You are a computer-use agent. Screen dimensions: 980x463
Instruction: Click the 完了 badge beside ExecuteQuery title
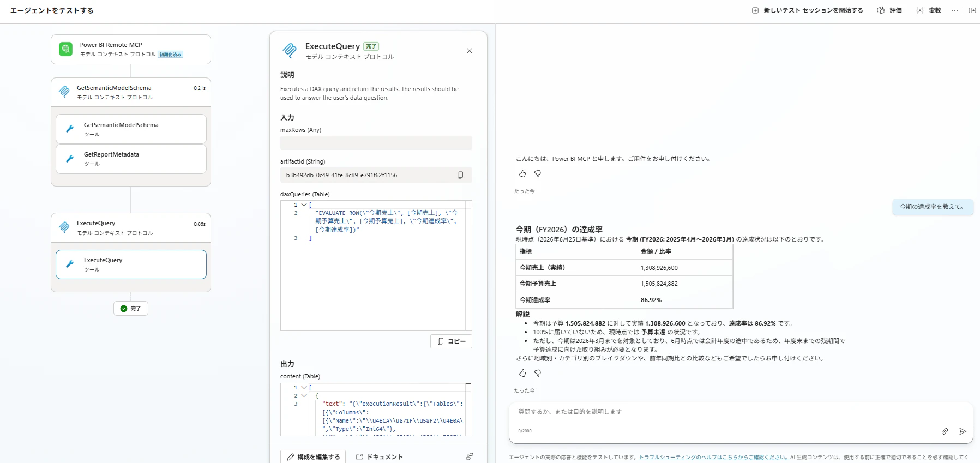(x=371, y=46)
